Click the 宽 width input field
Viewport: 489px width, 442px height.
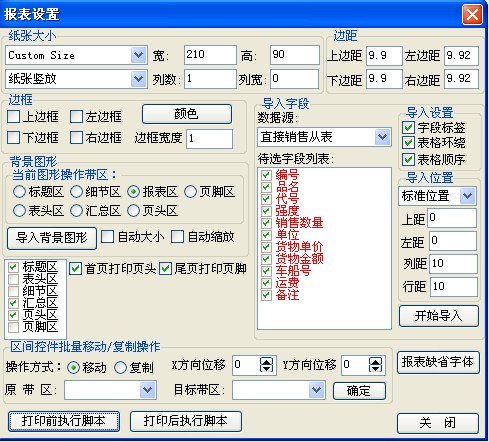coord(210,55)
